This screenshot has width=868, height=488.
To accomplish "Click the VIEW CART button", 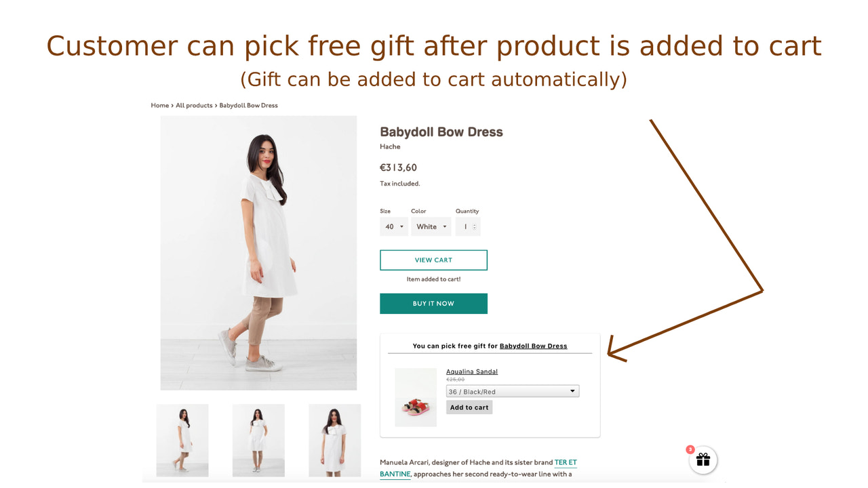I will 433,260.
